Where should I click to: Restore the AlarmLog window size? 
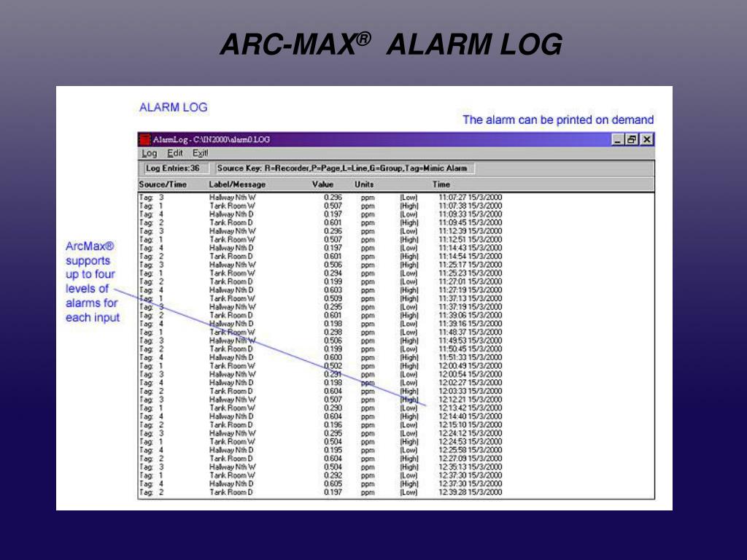(632, 139)
